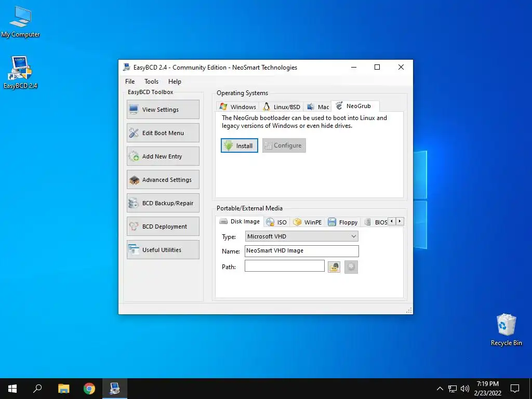532x399 pixels.
Task: Open Advanced Settings in toolbox
Action: 163,180
